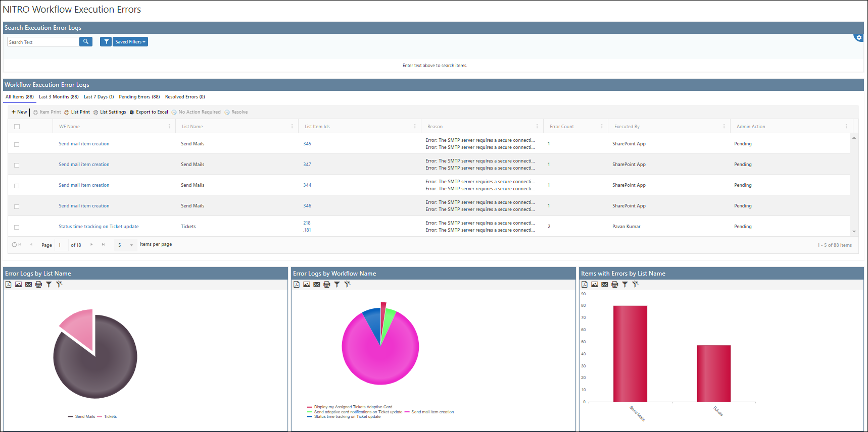This screenshot has height=432, width=868.
Task: Open the items per page dropdown
Action: pyautogui.click(x=126, y=245)
